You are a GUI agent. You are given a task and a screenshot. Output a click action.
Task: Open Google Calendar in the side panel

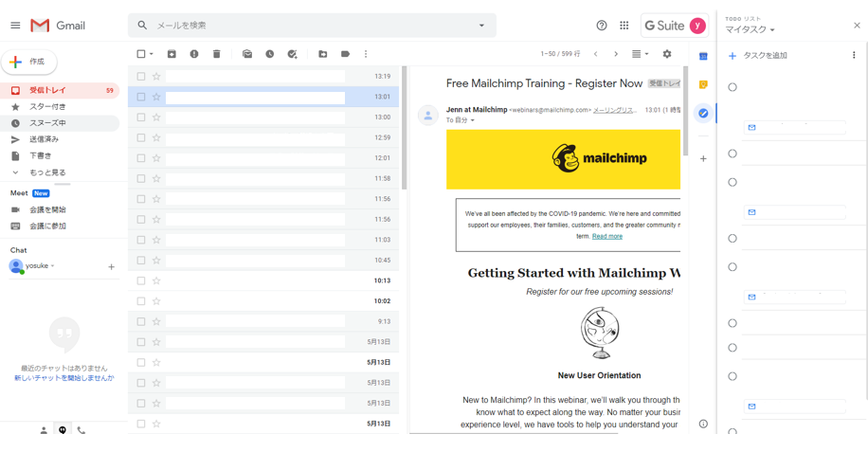tap(703, 57)
